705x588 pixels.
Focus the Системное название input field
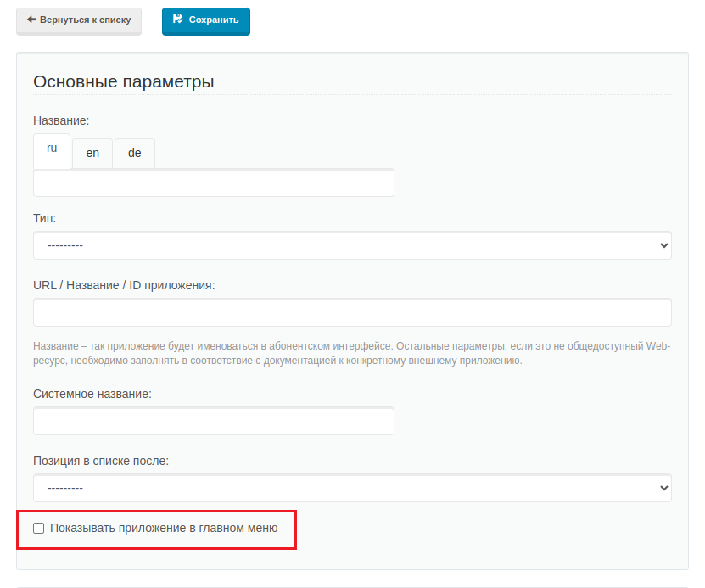[214, 421]
